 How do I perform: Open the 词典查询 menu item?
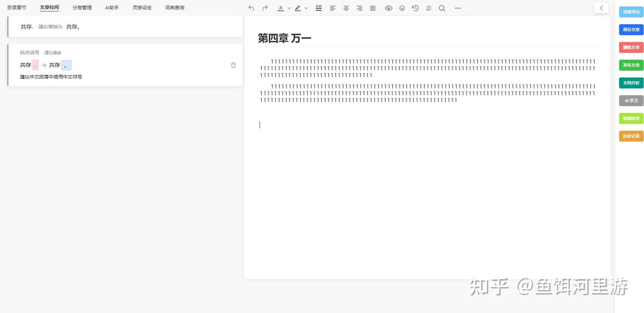tap(174, 7)
